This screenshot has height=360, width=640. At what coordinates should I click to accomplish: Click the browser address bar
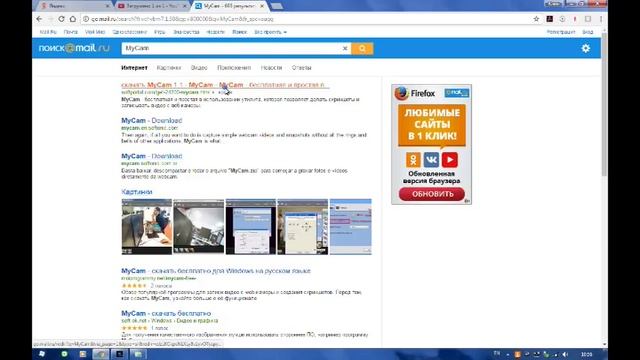(306, 19)
